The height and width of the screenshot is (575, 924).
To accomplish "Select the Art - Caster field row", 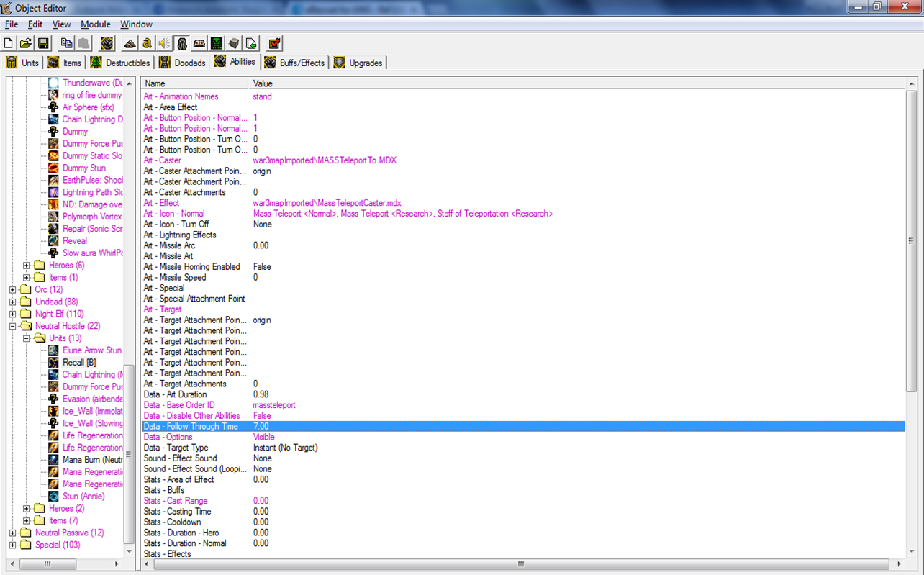I will [523, 160].
